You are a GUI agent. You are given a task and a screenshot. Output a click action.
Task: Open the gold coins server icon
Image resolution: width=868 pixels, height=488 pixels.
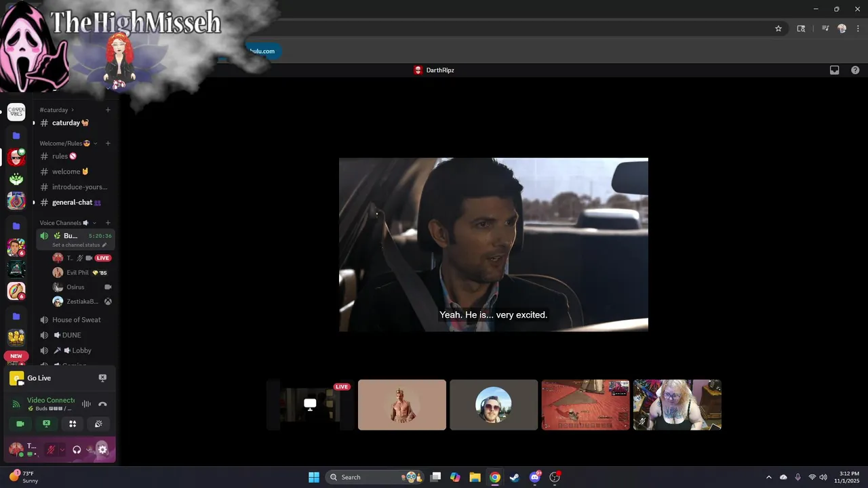point(16,337)
